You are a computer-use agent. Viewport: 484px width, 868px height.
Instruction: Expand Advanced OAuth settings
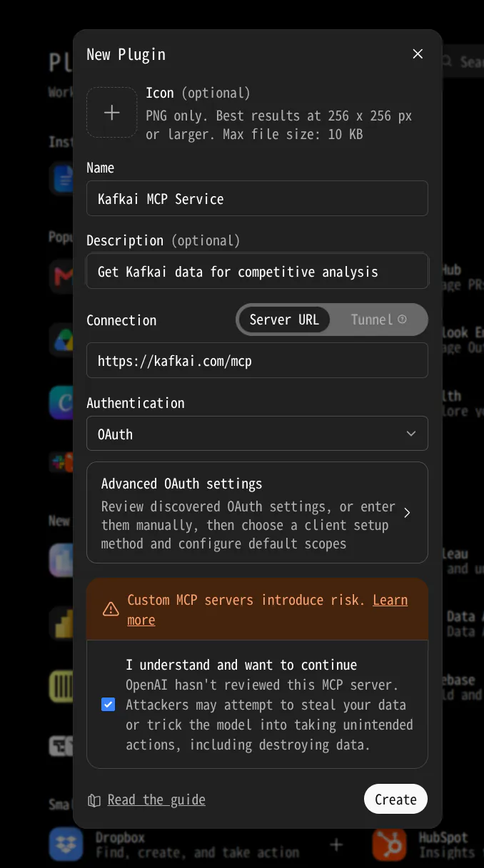click(x=257, y=513)
